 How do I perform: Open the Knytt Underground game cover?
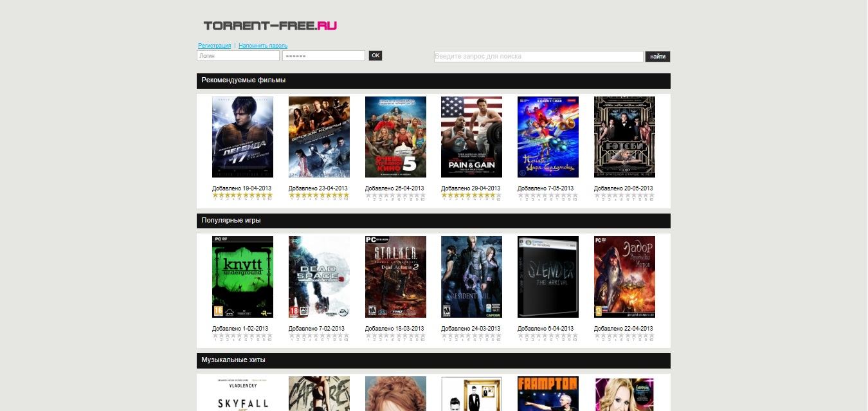click(242, 277)
